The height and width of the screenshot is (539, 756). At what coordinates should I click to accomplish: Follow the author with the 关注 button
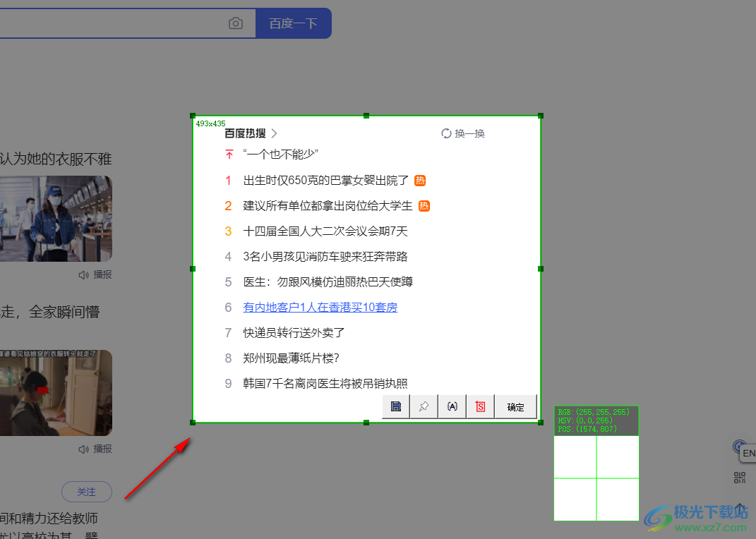87,492
